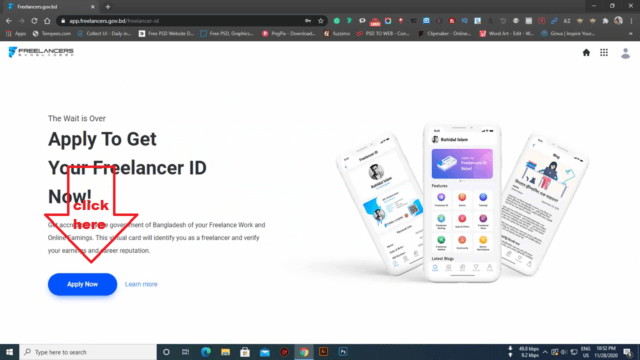This screenshot has height=360, width=640.
Task: Open the Mail app from taskbar
Action: pyautogui.click(x=264, y=352)
